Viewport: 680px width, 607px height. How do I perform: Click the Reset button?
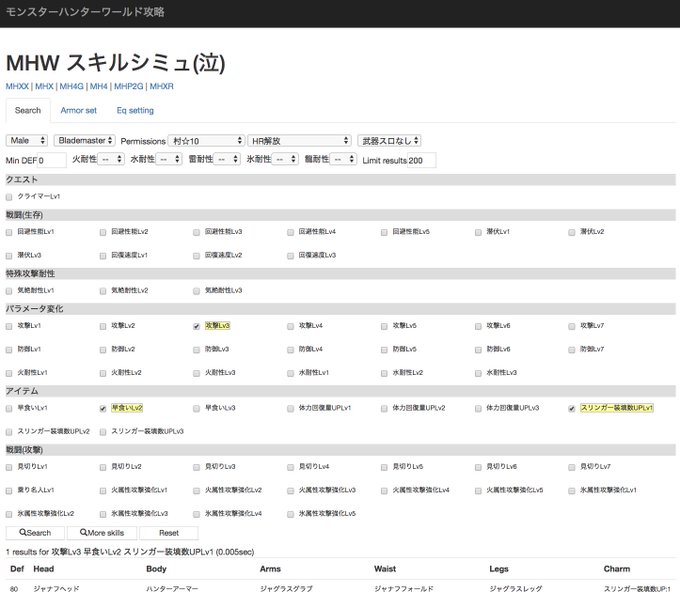[169, 533]
